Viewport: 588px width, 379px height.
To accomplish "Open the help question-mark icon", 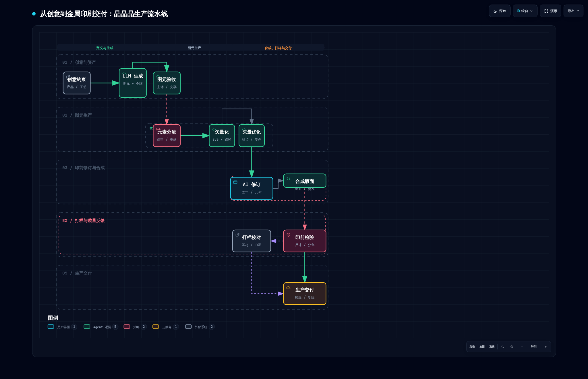I will [x=512, y=347].
